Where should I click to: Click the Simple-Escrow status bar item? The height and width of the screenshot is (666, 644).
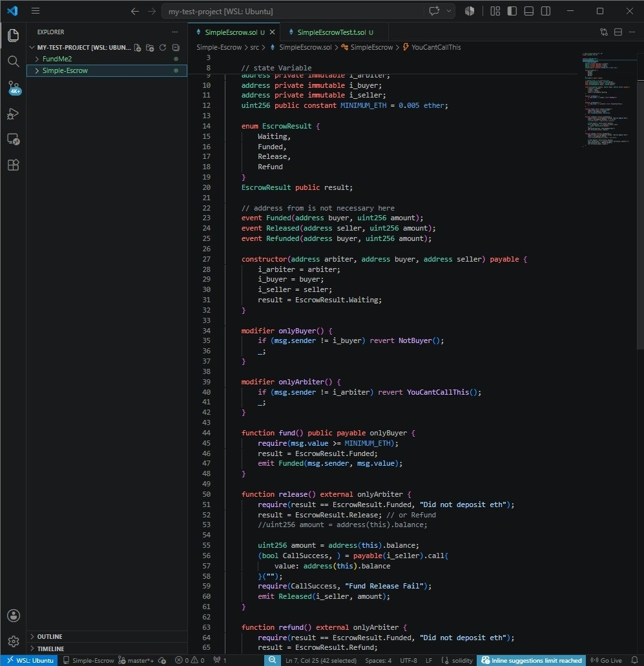88,660
